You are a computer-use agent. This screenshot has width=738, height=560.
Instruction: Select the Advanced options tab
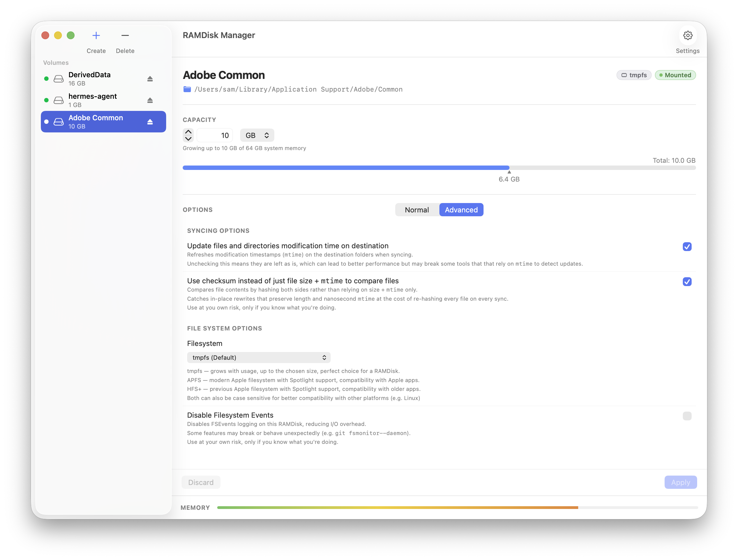point(461,210)
